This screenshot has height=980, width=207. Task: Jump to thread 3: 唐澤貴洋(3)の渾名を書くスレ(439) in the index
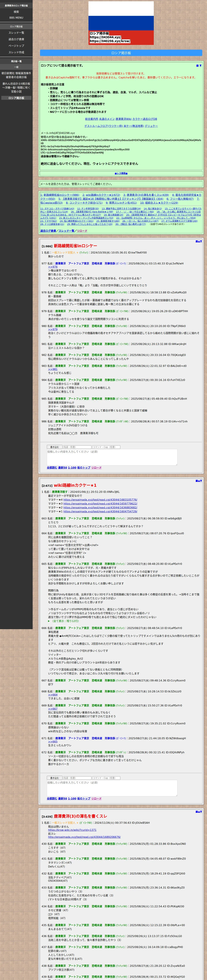click(x=146, y=195)
